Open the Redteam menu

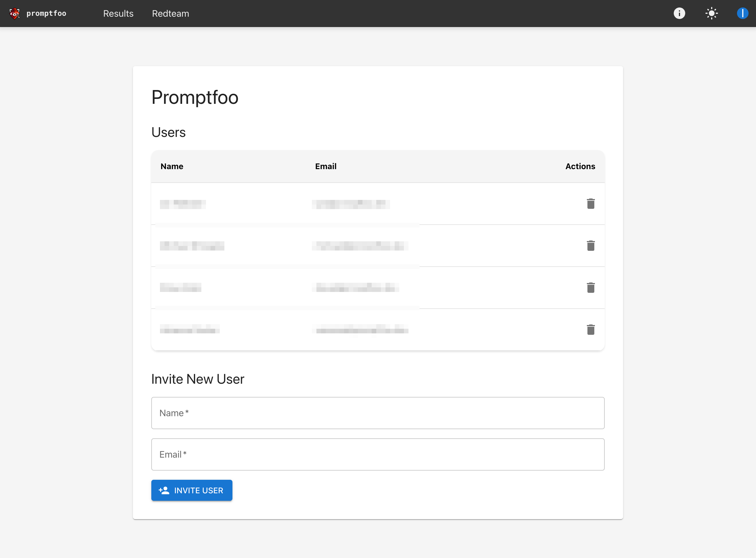click(x=171, y=14)
